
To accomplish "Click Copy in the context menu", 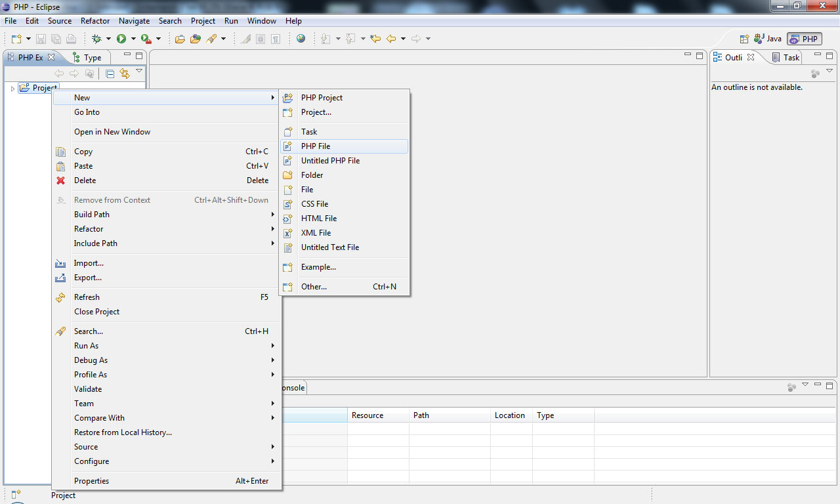I will click(166, 152).
